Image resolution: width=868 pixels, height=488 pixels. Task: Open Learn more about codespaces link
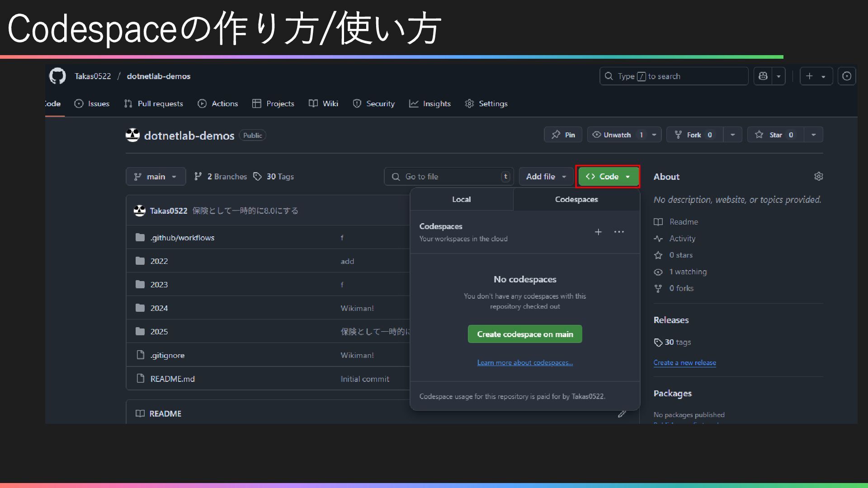point(525,362)
